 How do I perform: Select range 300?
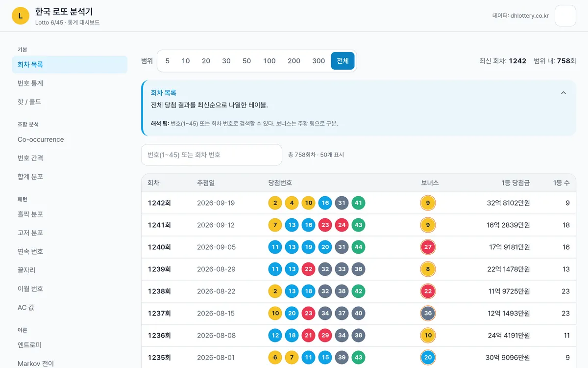318,61
